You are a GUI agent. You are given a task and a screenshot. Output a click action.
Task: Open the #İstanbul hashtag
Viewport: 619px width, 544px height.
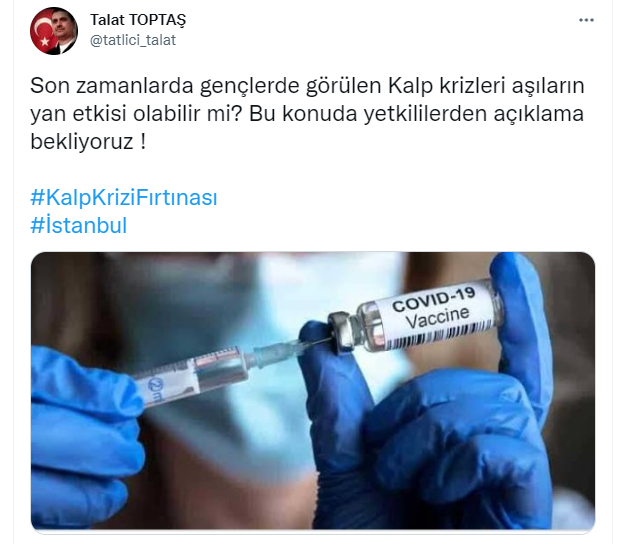click(x=79, y=225)
